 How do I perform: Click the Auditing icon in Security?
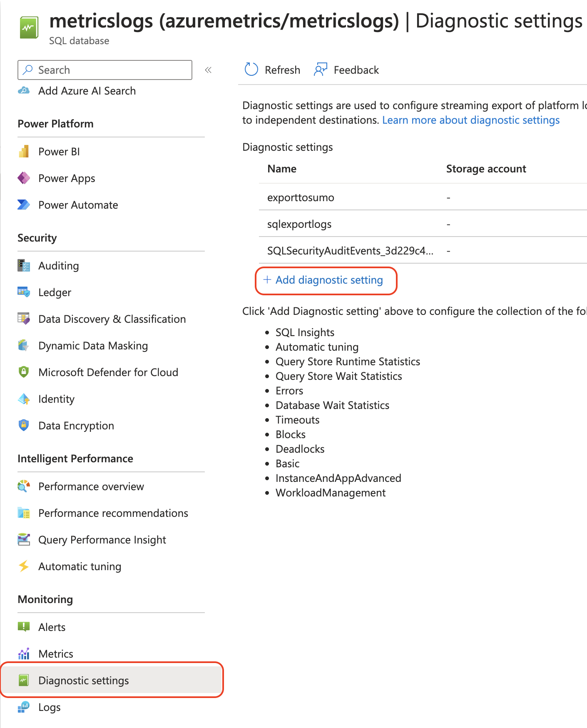point(24,266)
